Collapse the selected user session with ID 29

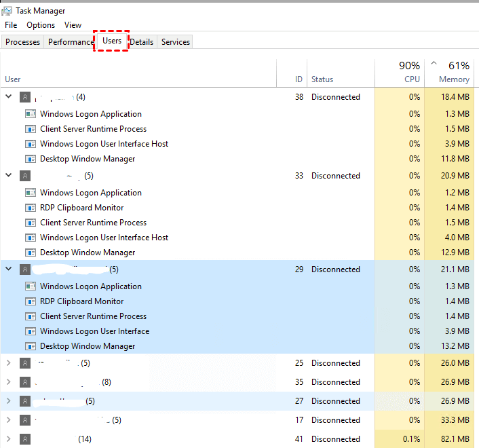coord(9,269)
